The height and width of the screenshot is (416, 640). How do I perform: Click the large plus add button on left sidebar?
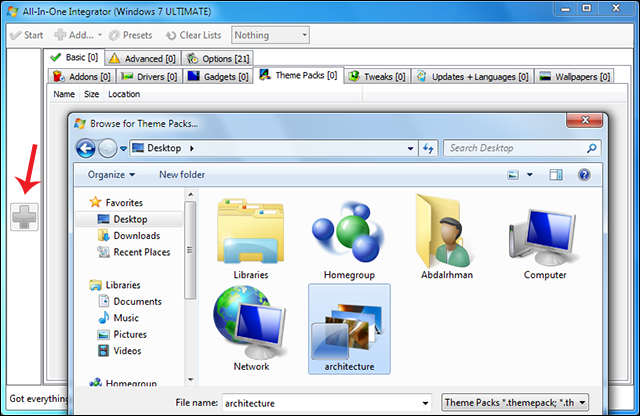[x=24, y=217]
